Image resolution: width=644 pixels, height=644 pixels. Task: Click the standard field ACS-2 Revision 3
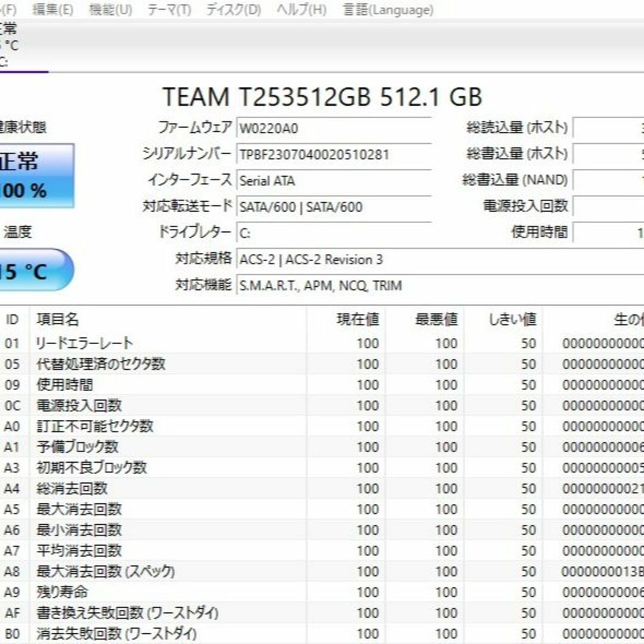[440, 259]
